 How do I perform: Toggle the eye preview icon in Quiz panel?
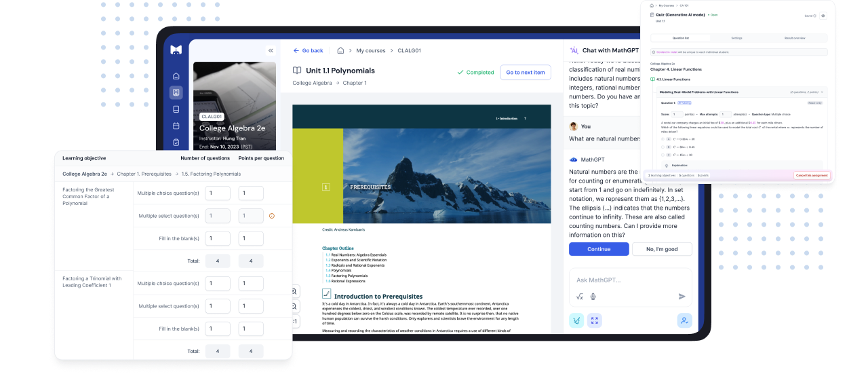823,15
